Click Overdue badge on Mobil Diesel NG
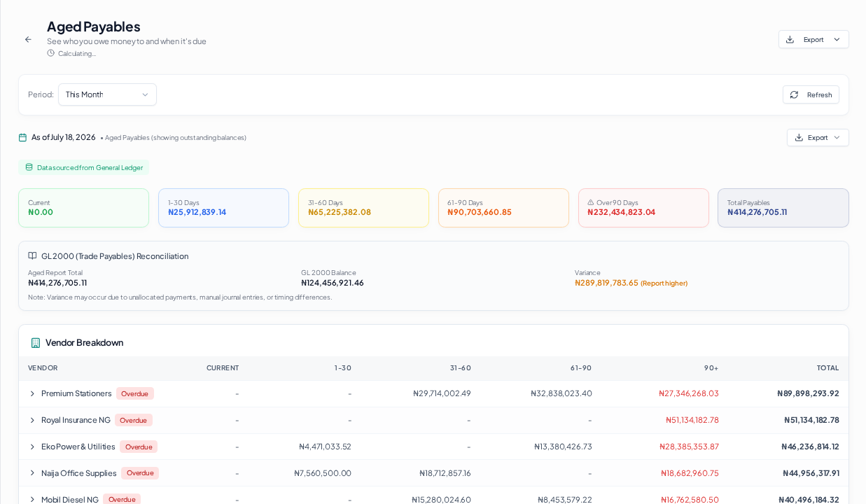The width and height of the screenshot is (866, 504). pyautogui.click(x=122, y=499)
